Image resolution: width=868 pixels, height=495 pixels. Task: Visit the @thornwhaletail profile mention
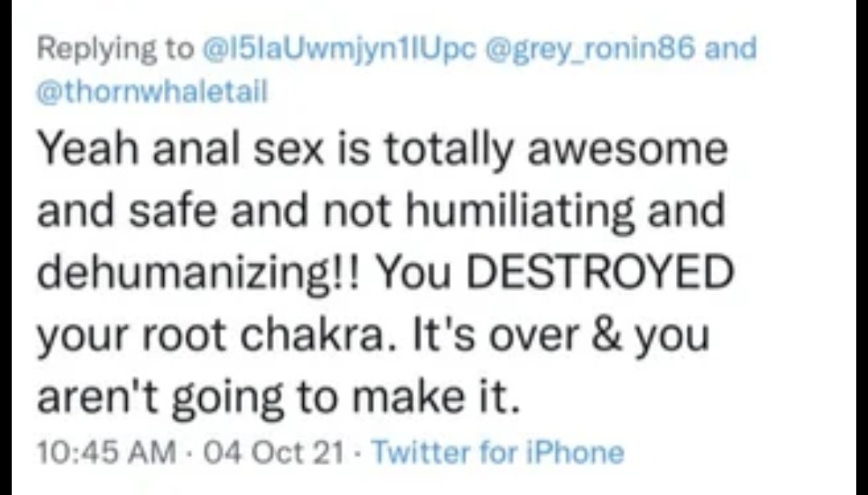[x=152, y=92]
